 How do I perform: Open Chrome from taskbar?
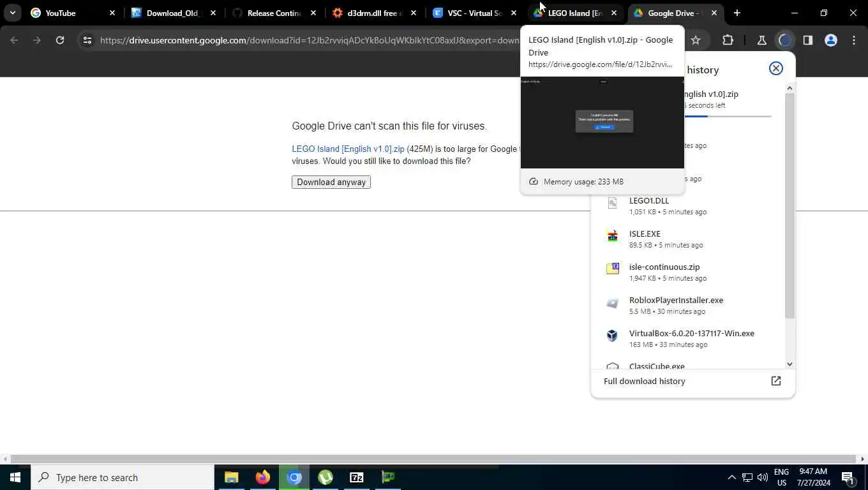[294, 477]
